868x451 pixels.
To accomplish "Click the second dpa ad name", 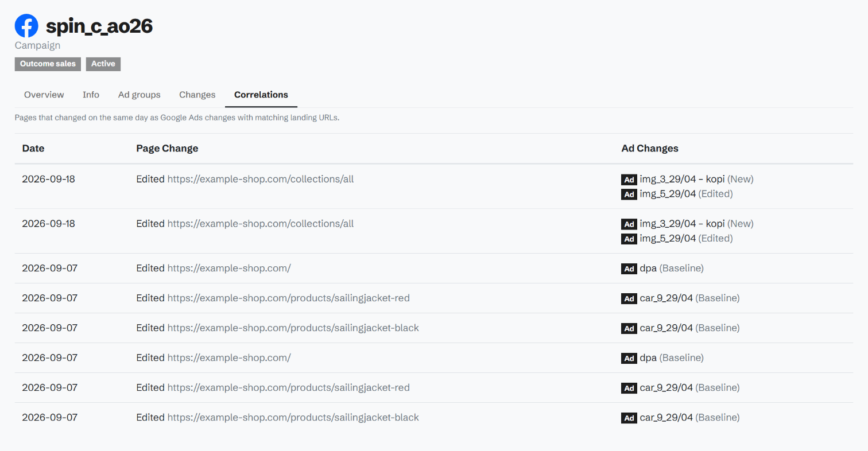I will coord(648,358).
